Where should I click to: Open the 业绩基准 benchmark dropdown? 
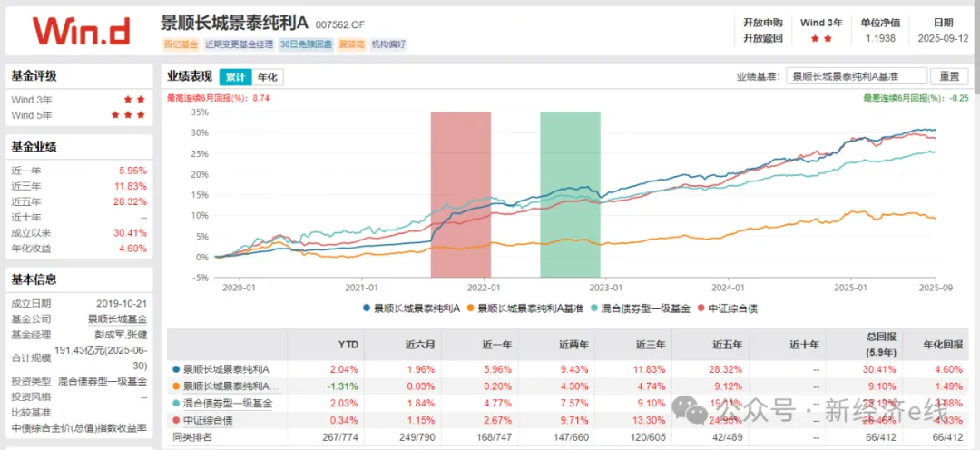pos(856,77)
